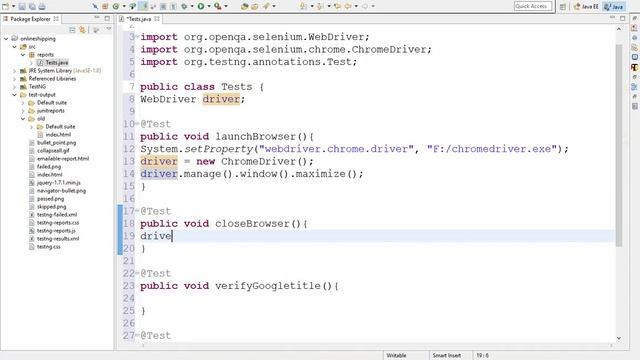Click the Open Perspective icon
Screen dimensions: 640x360
[x=563, y=7]
